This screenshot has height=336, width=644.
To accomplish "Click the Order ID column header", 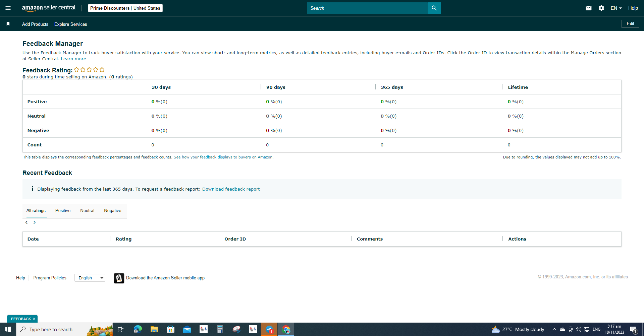I will (235, 239).
